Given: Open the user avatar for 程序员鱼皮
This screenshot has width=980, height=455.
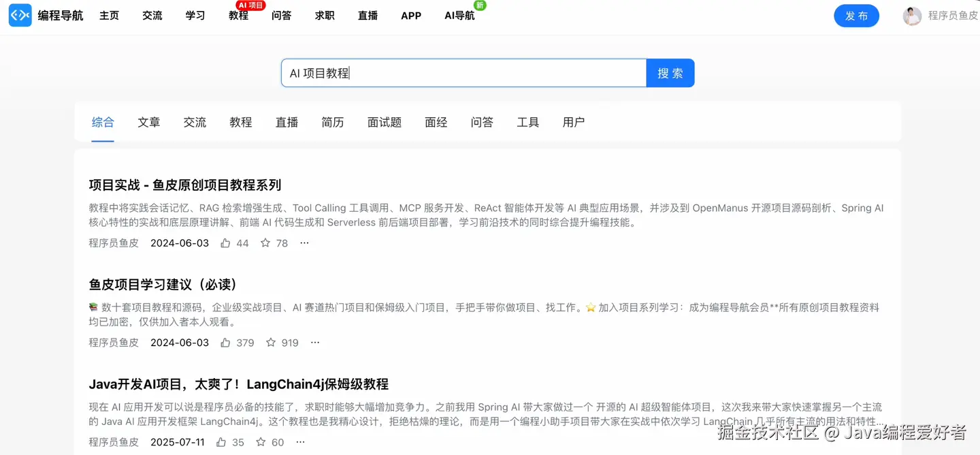Looking at the screenshot, I should click(912, 16).
